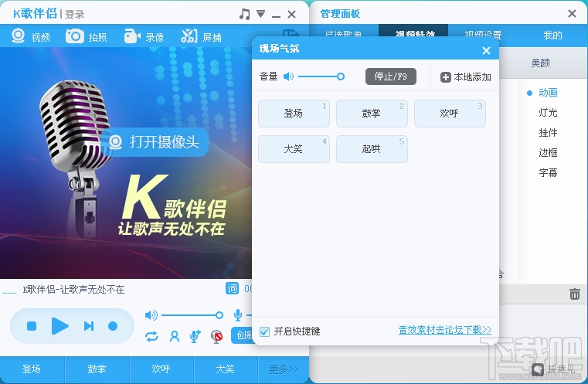Select 挂件 in effects category list
588x384 pixels.
[548, 133]
